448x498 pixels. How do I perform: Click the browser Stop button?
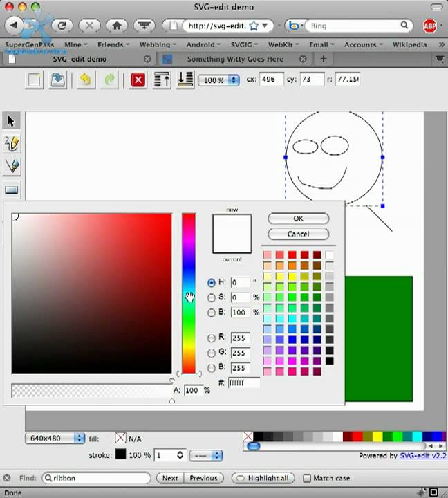click(x=89, y=26)
